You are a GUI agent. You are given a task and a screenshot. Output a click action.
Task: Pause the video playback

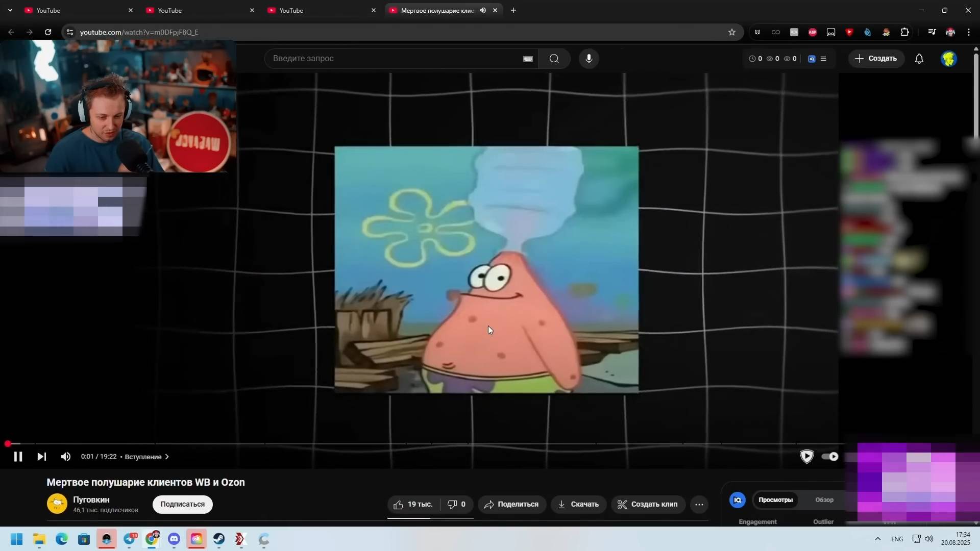(x=18, y=457)
